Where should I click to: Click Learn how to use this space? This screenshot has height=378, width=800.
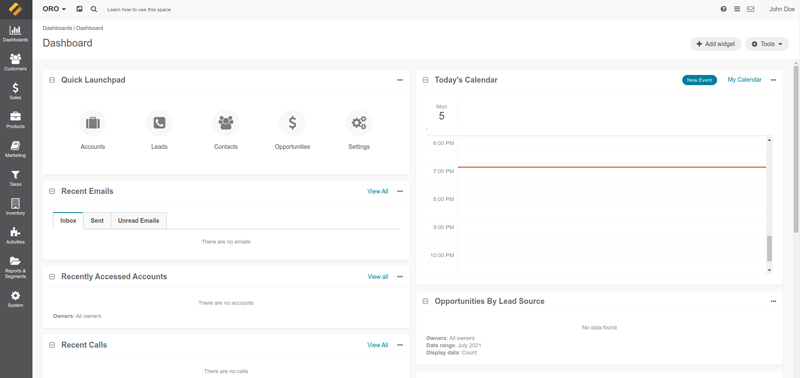(139, 10)
